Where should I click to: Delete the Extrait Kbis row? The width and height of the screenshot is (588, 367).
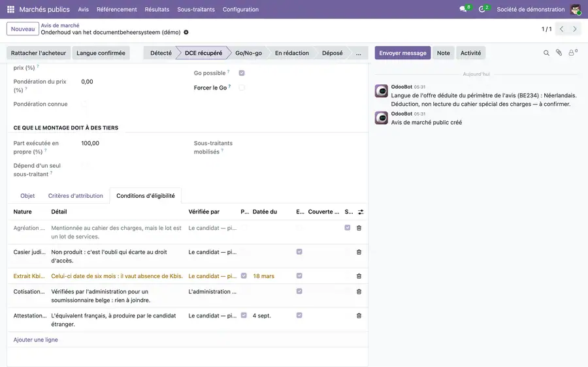[x=359, y=276]
